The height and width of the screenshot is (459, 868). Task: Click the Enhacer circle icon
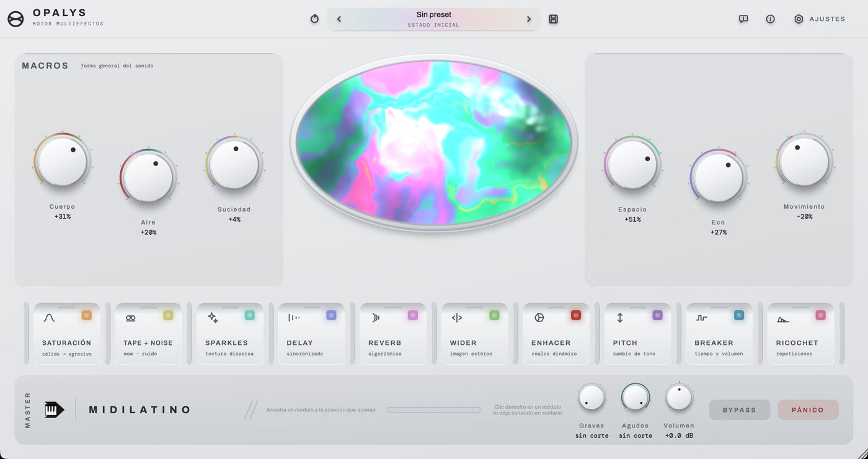pyautogui.click(x=539, y=318)
